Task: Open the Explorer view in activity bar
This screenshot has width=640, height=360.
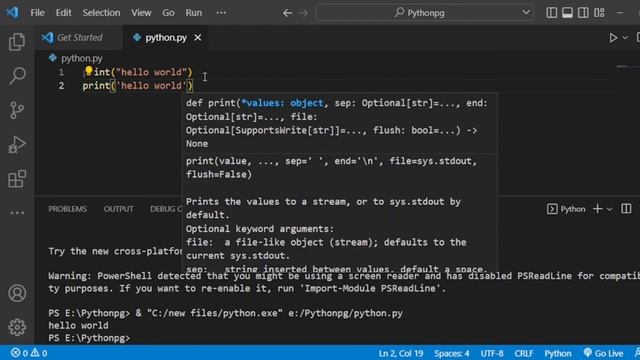Action: pos(17,42)
